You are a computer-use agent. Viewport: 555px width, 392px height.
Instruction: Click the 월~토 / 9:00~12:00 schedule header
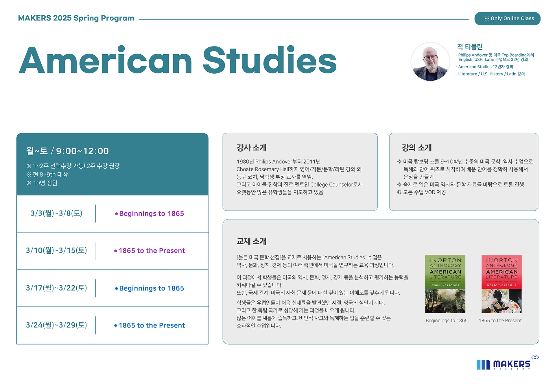(67, 151)
